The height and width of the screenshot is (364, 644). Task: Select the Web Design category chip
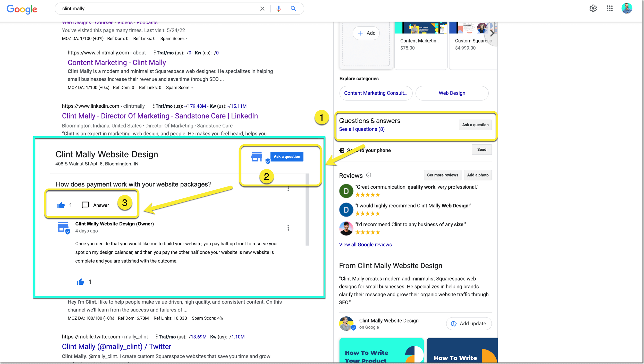(x=452, y=93)
